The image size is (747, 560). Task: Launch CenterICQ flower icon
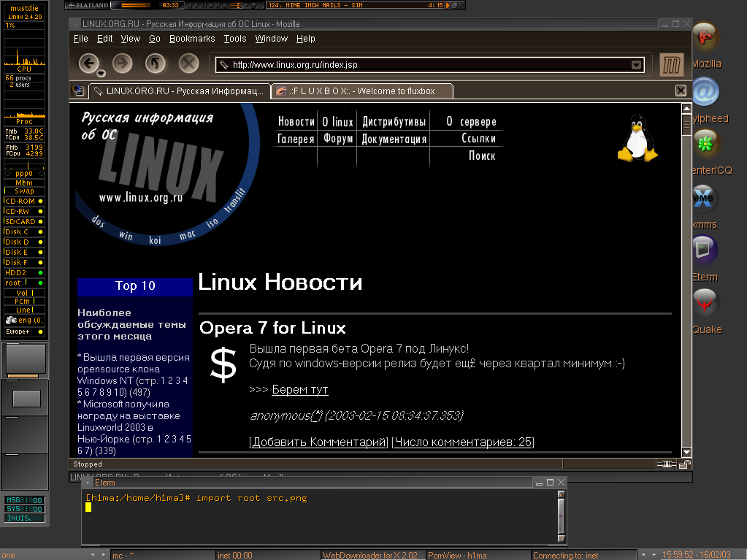(x=705, y=144)
